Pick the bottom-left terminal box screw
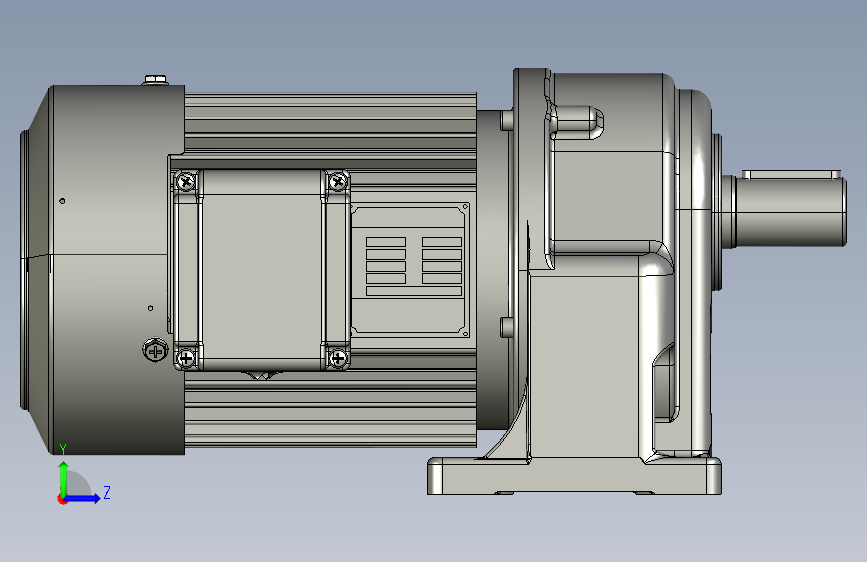Viewport: 867px width, 562px height. click(x=186, y=358)
